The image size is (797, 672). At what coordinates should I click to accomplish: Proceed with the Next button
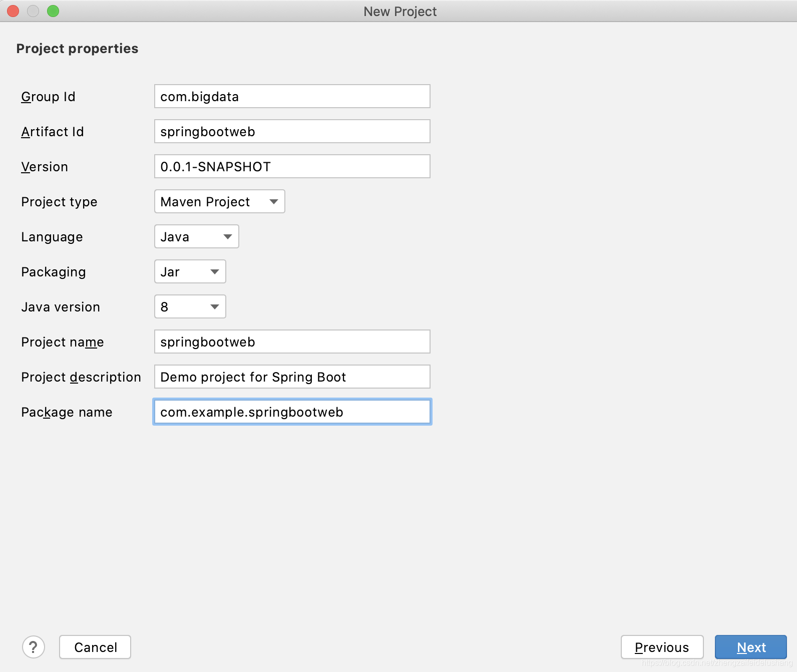point(751,647)
